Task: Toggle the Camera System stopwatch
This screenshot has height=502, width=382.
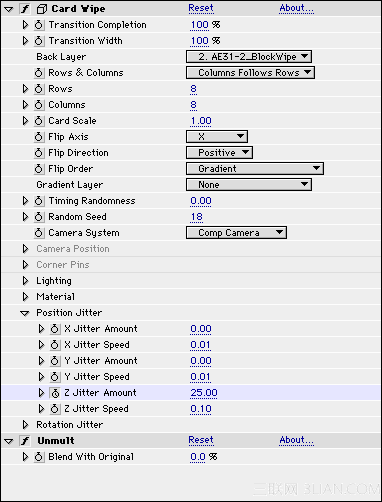Action: pyautogui.click(x=39, y=233)
